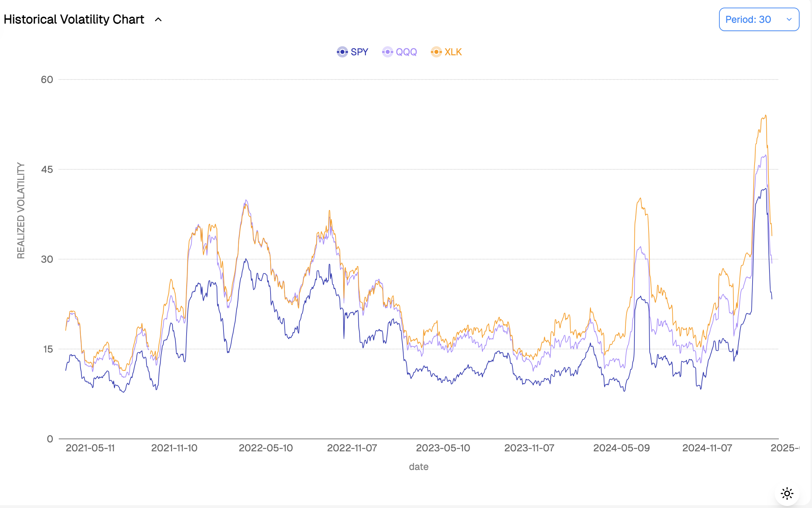Click the 2024-05-09 date axis label
The width and height of the screenshot is (812, 508).
621,448
